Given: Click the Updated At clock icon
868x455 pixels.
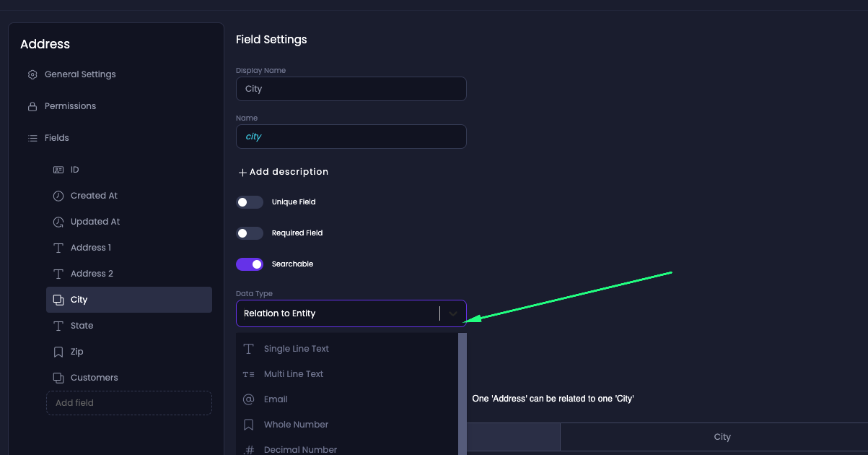Looking at the screenshot, I should pyautogui.click(x=58, y=222).
